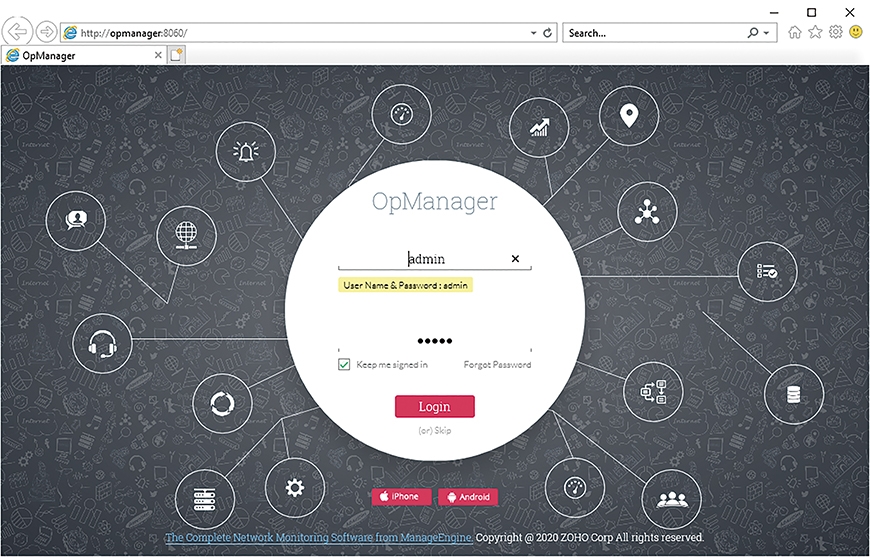Click the globe network icon
The width and height of the screenshot is (870, 557).
point(186,236)
